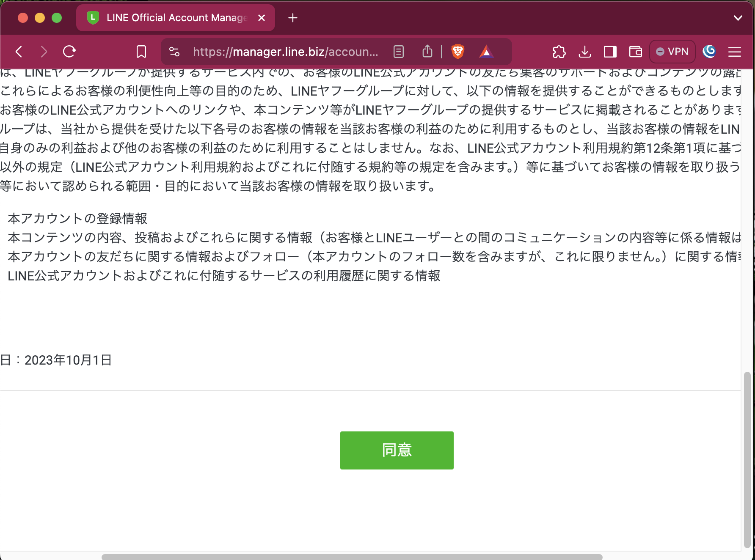Click the text 本アカウントの登録情報
Screen dimensions: 755x560
coord(77,219)
